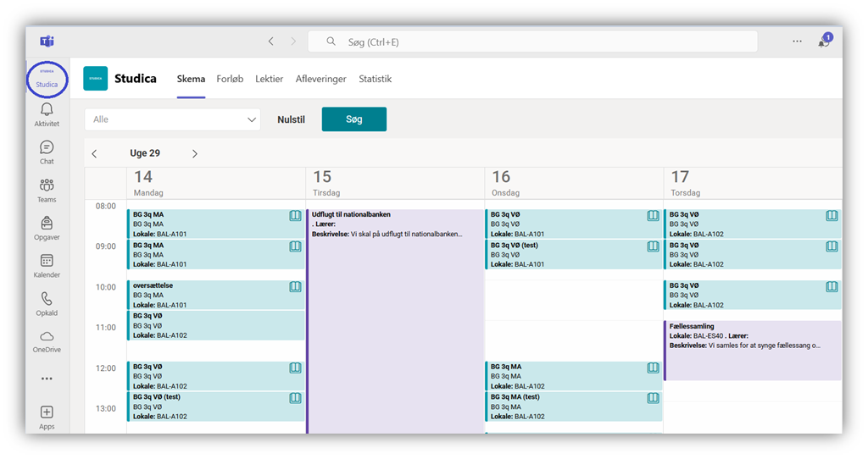Go forward with the top navigation arrow

coord(293,41)
